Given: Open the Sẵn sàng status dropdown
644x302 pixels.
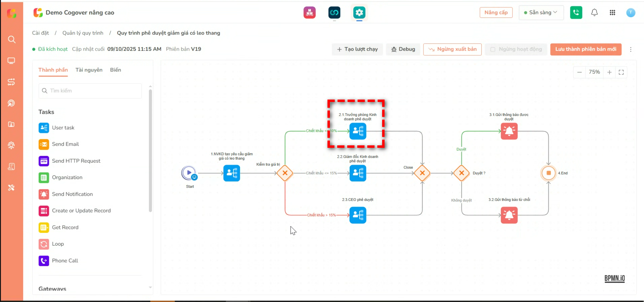Looking at the screenshot, I should [x=541, y=13].
